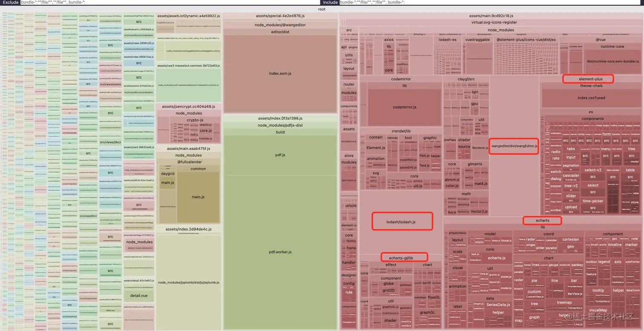Select the echarts group header
Image resolution: width=644 pixels, height=331 pixels.
tap(543, 221)
